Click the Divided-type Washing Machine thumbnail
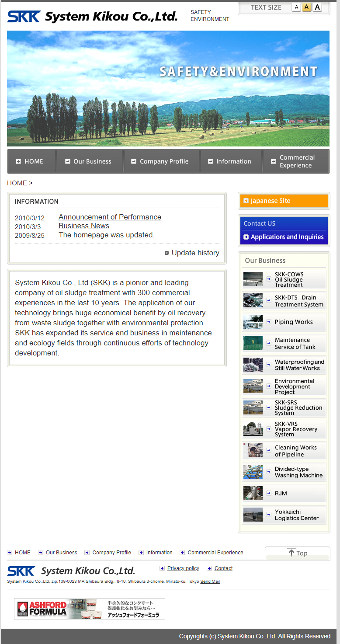Viewport: 340px width, 644px height. click(x=253, y=472)
